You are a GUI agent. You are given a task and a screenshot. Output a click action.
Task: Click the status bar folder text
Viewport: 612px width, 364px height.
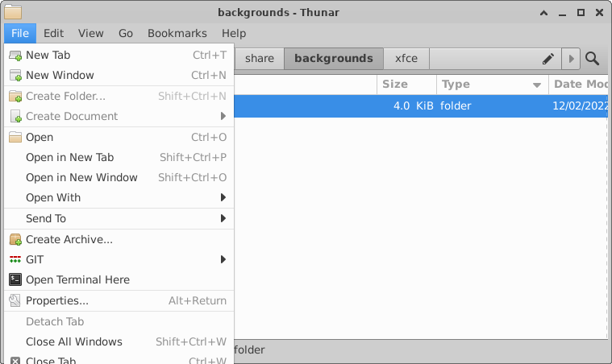pos(249,350)
